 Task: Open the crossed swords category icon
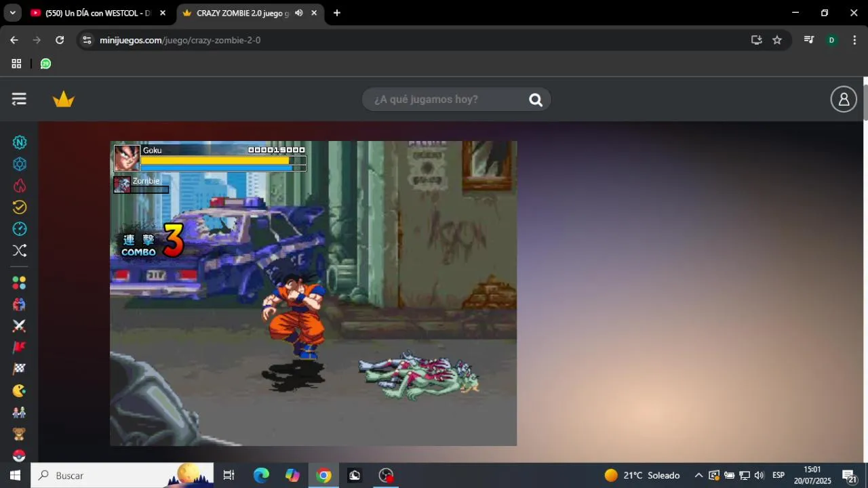(x=20, y=326)
